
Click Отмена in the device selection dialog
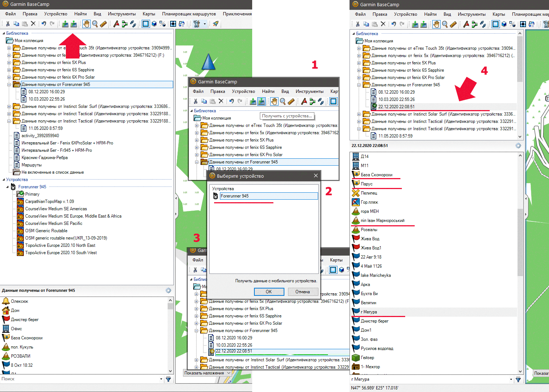[302, 292]
